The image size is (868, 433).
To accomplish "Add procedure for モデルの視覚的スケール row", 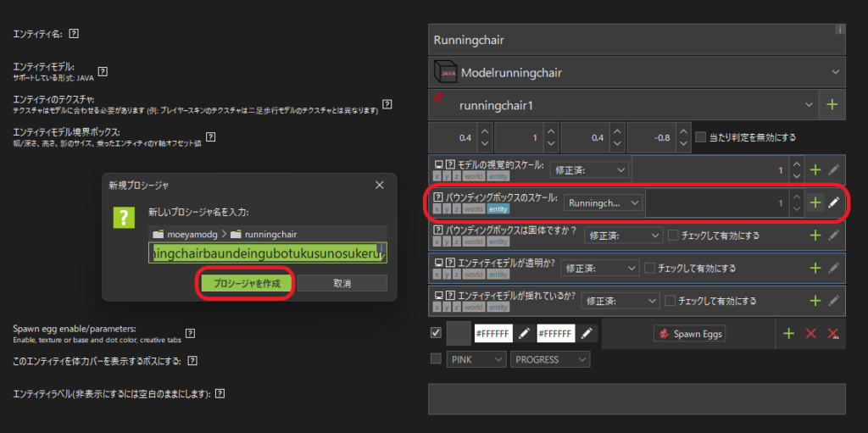I will point(815,169).
